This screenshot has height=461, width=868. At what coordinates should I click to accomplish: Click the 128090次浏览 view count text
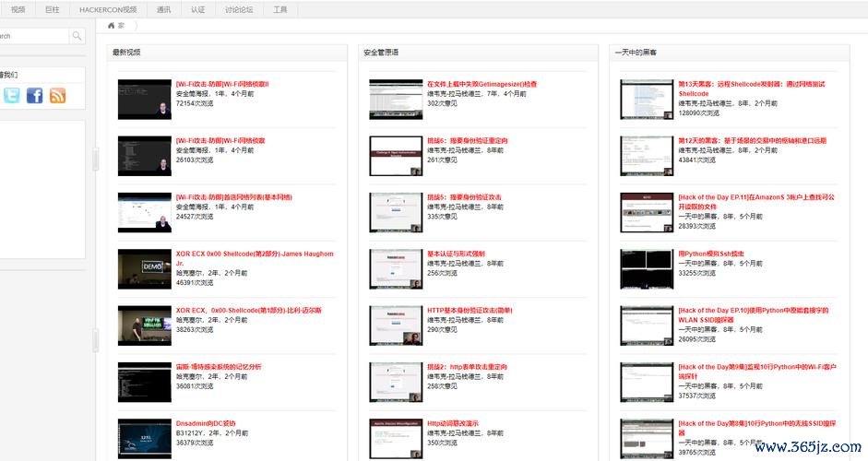pyautogui.click(x=699, y=112)
